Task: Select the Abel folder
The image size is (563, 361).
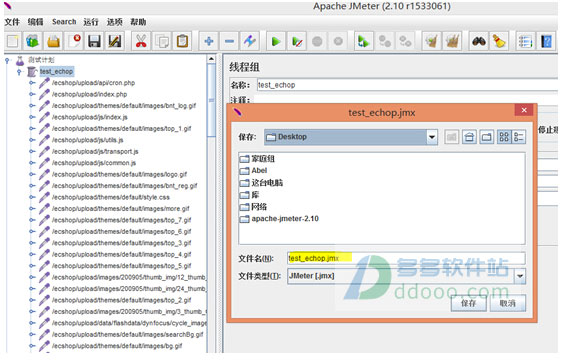Action: click(x=253, y=171)
